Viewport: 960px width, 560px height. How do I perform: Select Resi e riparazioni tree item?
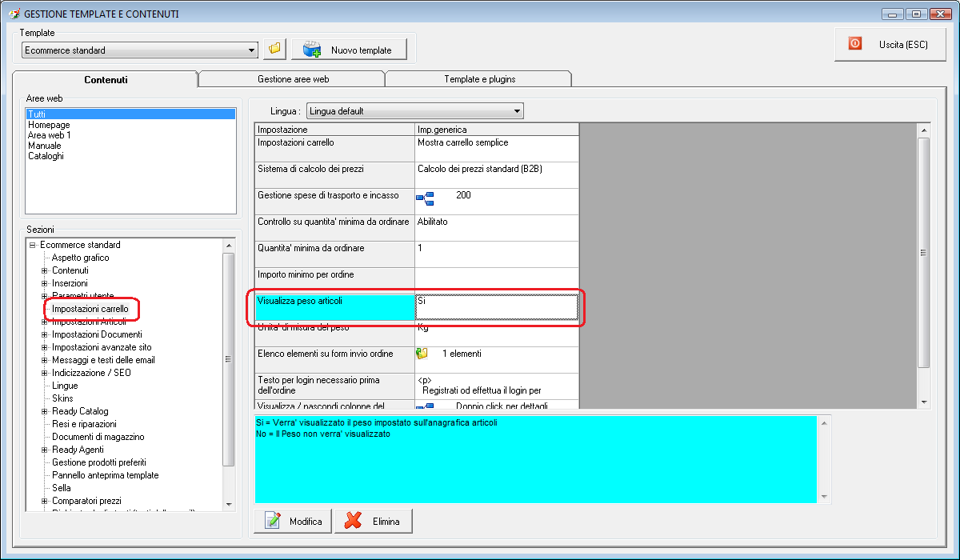[x=84, y=424]
